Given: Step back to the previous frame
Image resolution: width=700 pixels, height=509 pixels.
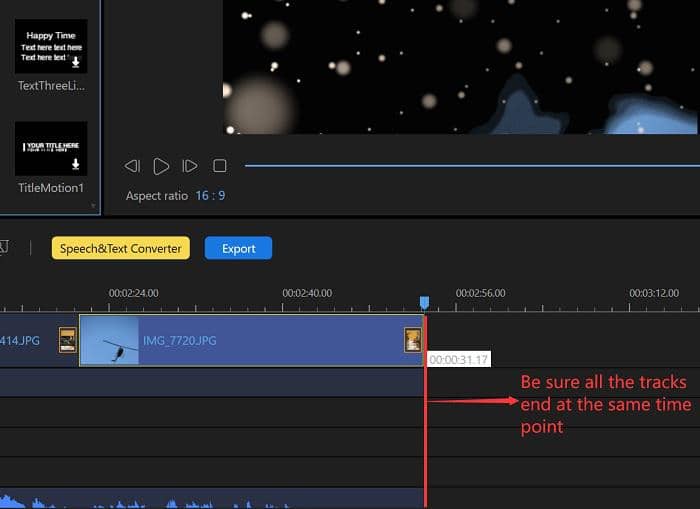Looking at the screenshot, I should [x=132, y=166].
